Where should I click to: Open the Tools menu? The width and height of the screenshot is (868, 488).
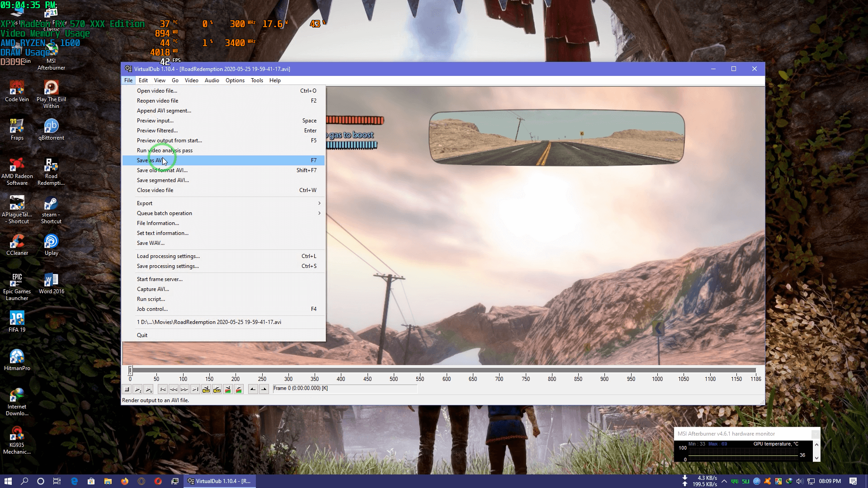257,80
